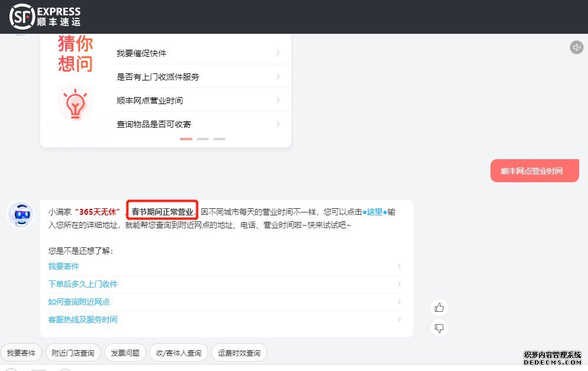Click chevron beside 顺丰网点营业时间 suggestion
The height and width of the screenshot is (371, 588).
tap(278, 100)
